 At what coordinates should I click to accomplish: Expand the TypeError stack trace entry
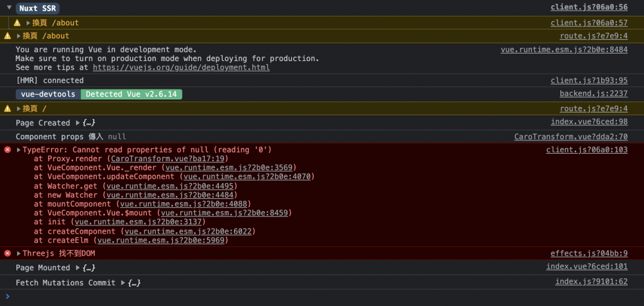coord(19,150)
